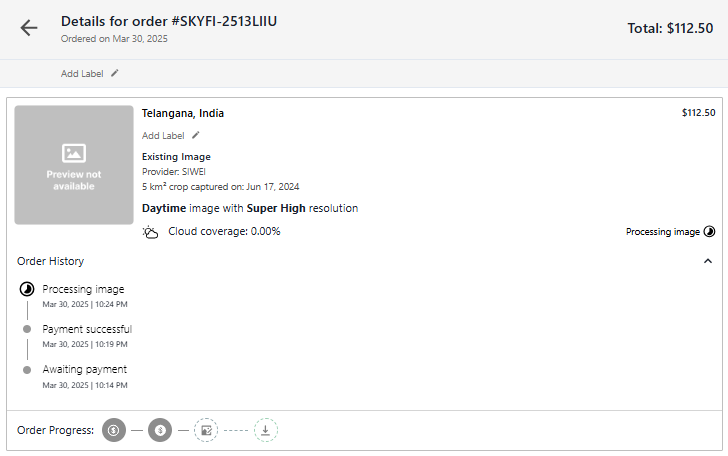The height and width of the screenshot is (456, 728).
Task: Click the back arrow to leave order details
Action: click(x=29, y=28)
